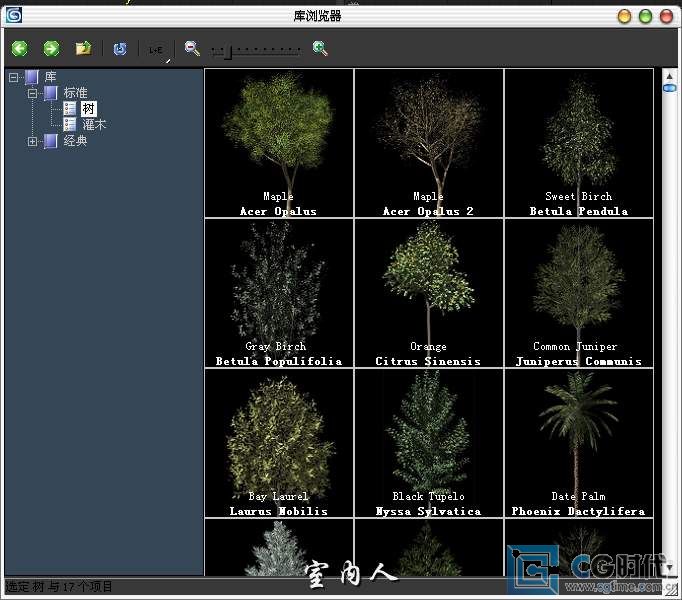Screen dimensions: 682x600
Task: Click the thumbnail size slider handle
Action: [229, 51]
